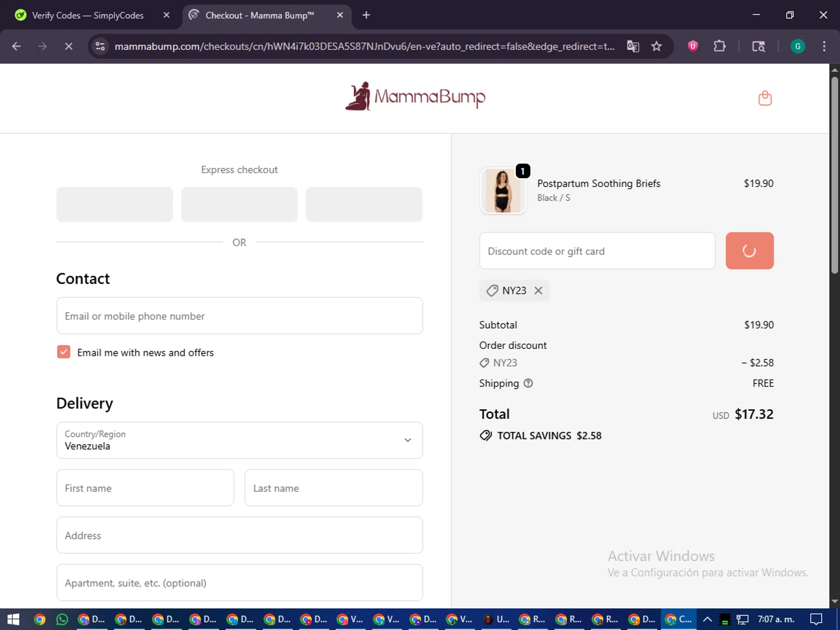The width and height of the screenshot is (840, 630).
Task: Click the middle Express checkout placeholder
Action: tap(239, 204)
